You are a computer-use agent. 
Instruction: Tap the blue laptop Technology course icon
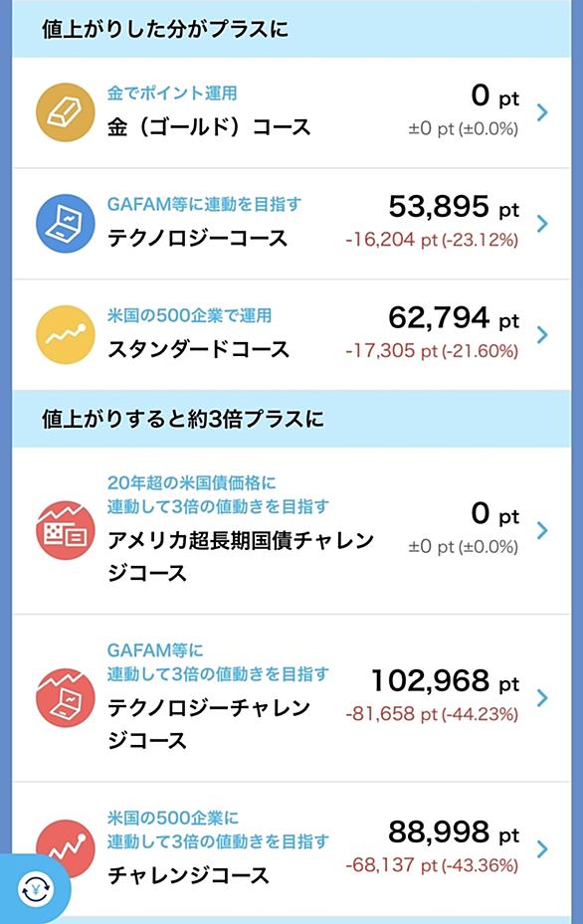[66, 224]
